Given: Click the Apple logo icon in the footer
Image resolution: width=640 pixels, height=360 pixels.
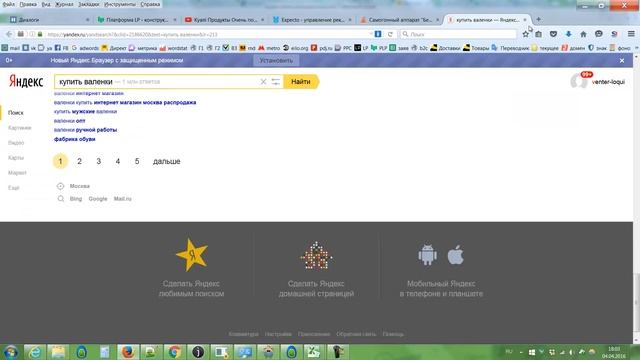Looking at the screenshot, I should coord(456,255).
